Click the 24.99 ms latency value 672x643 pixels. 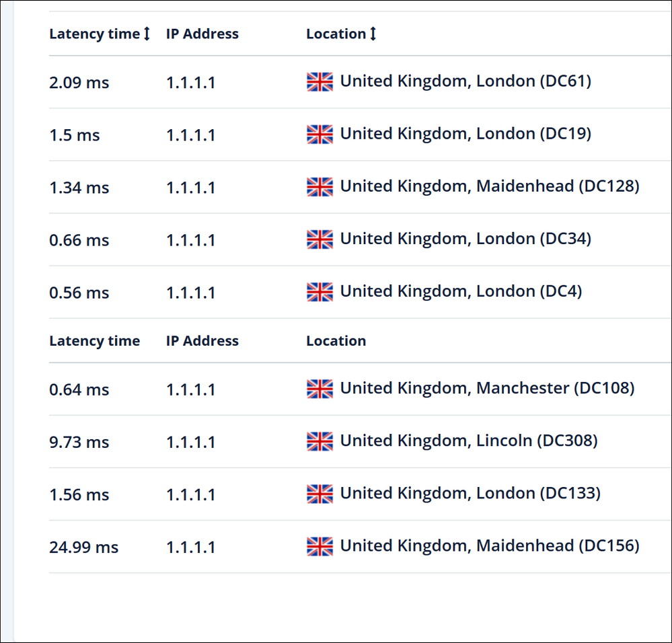coord(83,547)
